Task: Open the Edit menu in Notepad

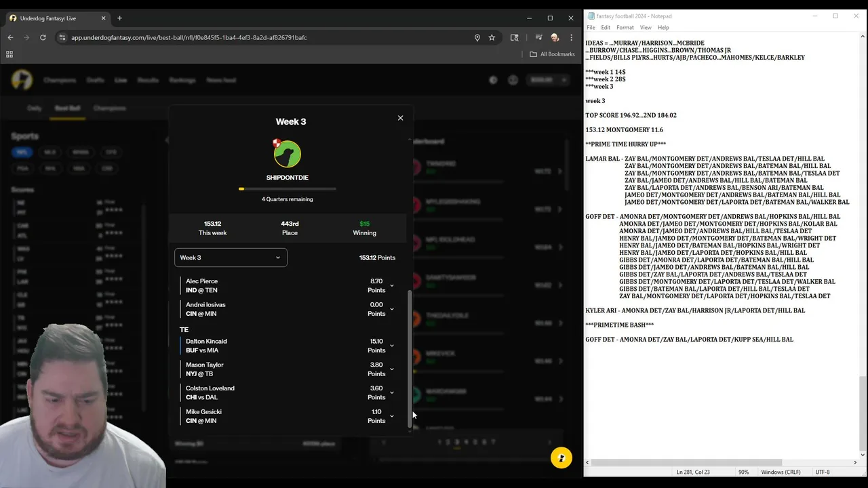Action: [x=606, y=28]
